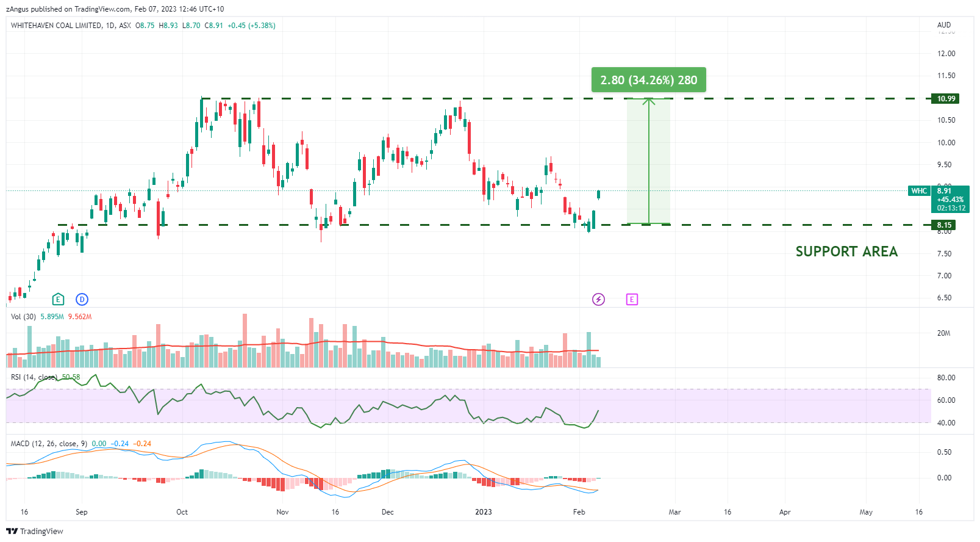Click the 10.50 price axis label
980x542 pixels.
tap(946, 120)
